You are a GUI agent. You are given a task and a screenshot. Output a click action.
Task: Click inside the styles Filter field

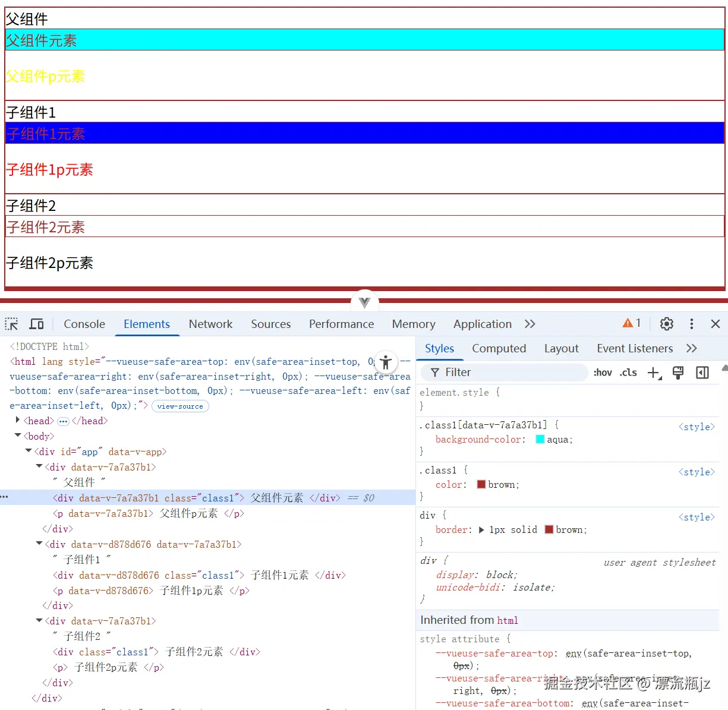coord(505,373)
